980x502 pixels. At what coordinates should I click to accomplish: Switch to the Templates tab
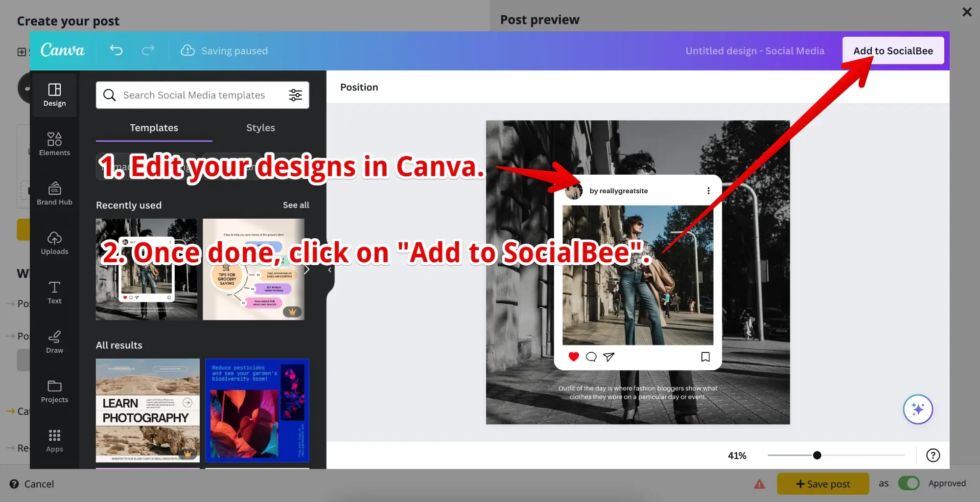[x=154, y=128]
